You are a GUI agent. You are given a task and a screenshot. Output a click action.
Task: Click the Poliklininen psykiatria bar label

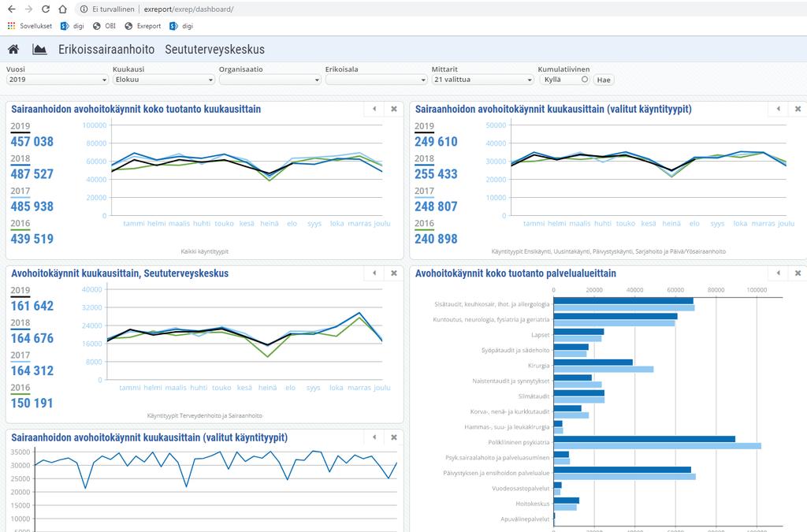coord(519,442)
